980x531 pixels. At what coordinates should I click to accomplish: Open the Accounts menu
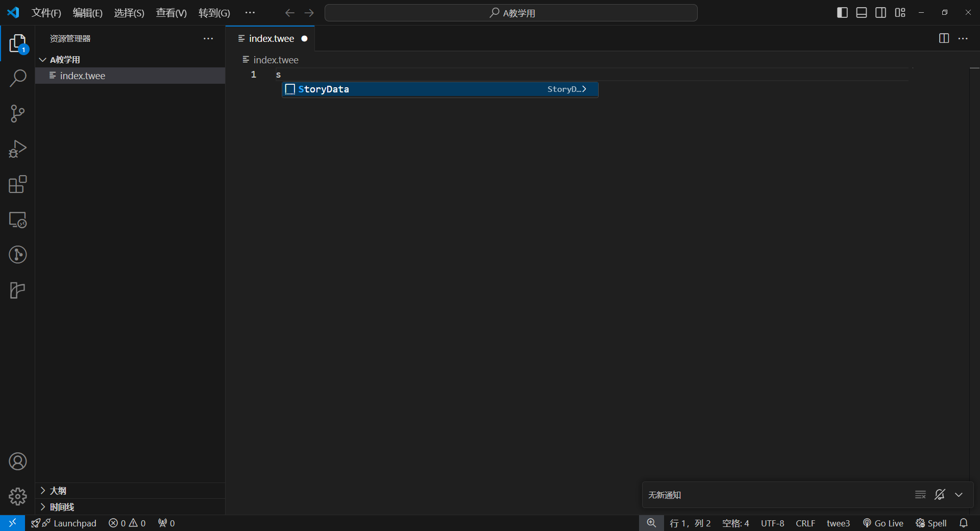pyautogui.click(x=17, y=462)
